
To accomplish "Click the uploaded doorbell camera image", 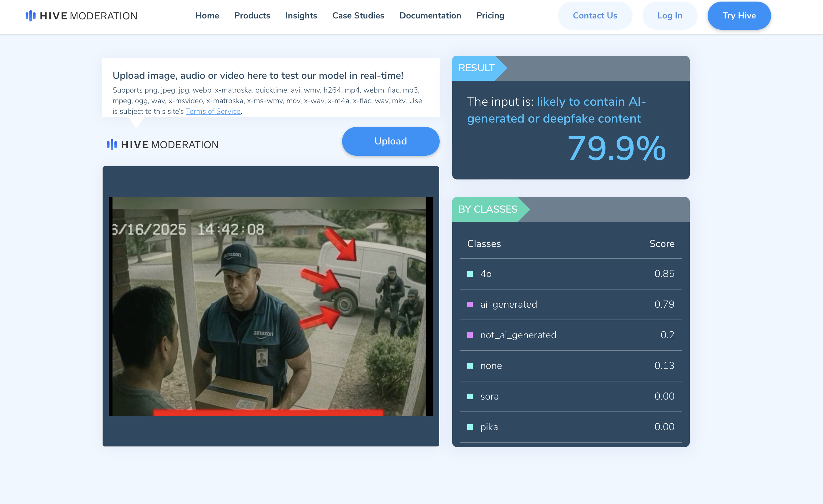I will 270,306.
